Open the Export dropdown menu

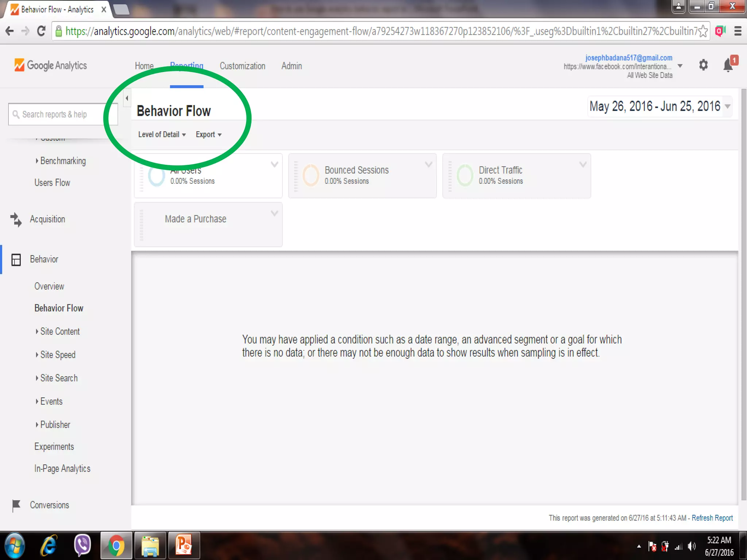(208, 135)
